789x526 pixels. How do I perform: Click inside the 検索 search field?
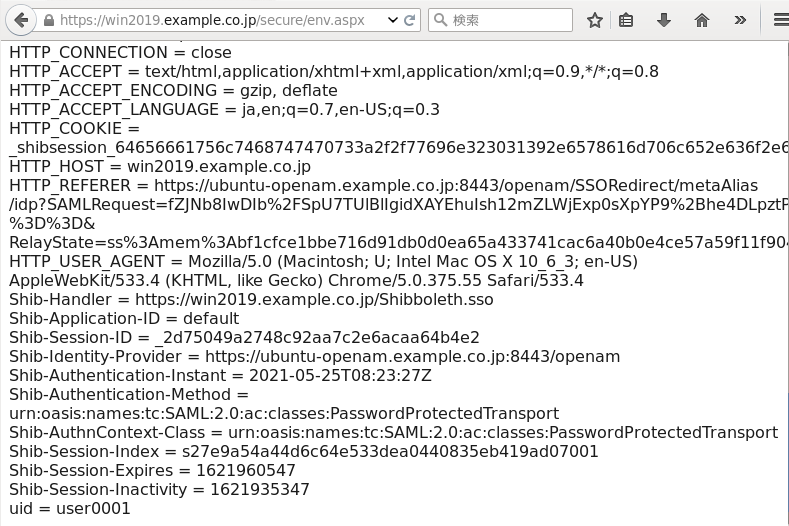(x=501, y=20)
